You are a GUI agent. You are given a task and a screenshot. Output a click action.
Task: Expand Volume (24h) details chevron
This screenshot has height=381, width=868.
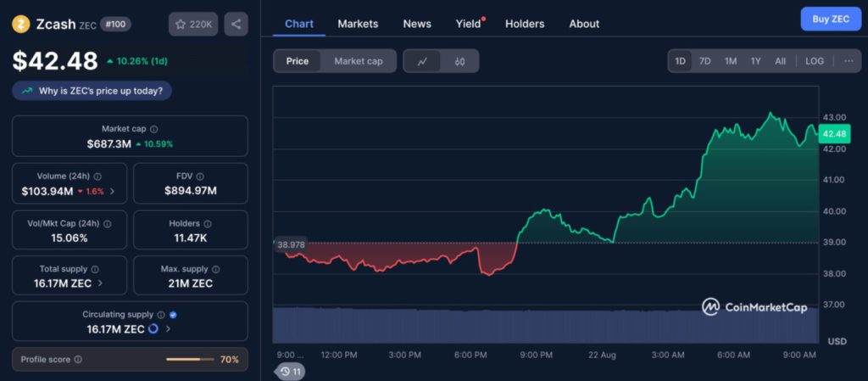click(x=113, y=192)
